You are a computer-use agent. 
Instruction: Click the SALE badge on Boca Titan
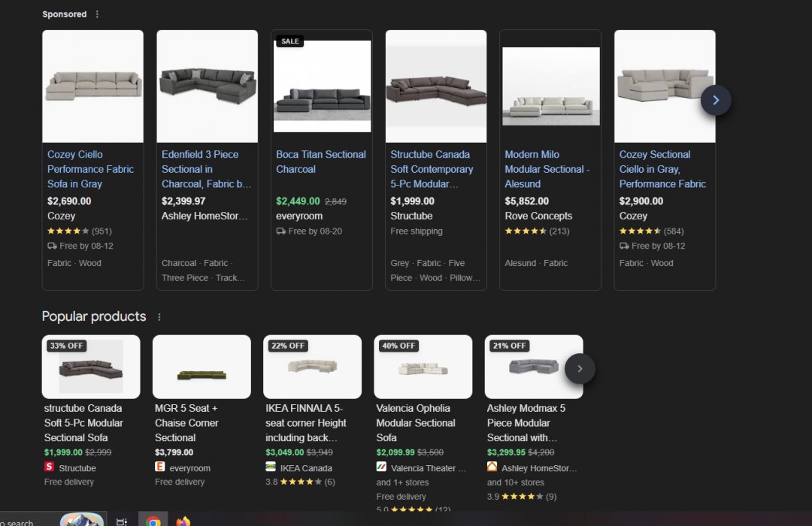tap(290, 41)
